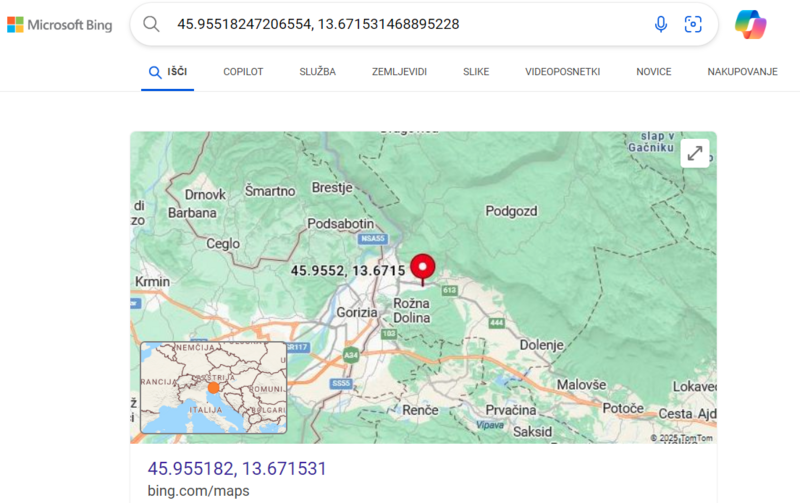Click the red location pin on map
The height and width of the screenshot is (503, 800).
click(x=424, y=267)
